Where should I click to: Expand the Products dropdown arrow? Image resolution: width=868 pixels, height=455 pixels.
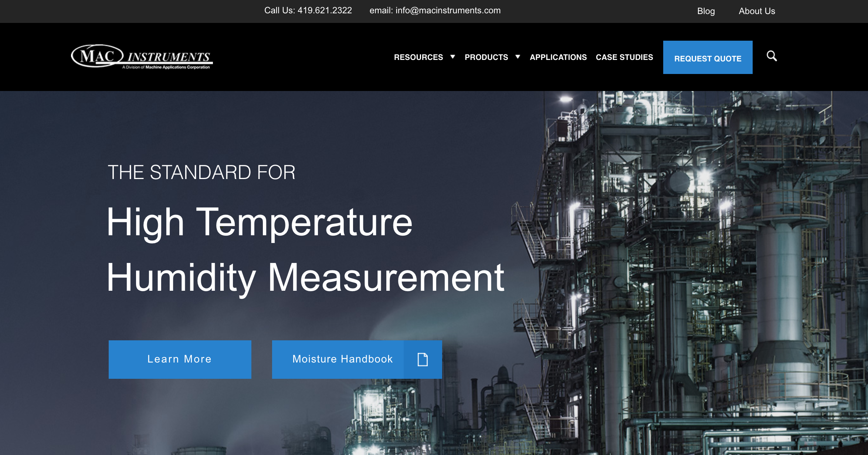coord(518,57)
